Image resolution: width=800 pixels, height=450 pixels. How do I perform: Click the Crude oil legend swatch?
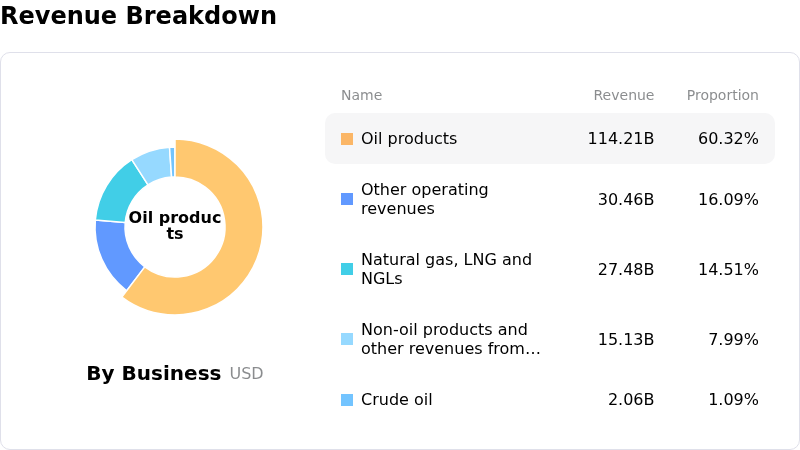(347, 400)
